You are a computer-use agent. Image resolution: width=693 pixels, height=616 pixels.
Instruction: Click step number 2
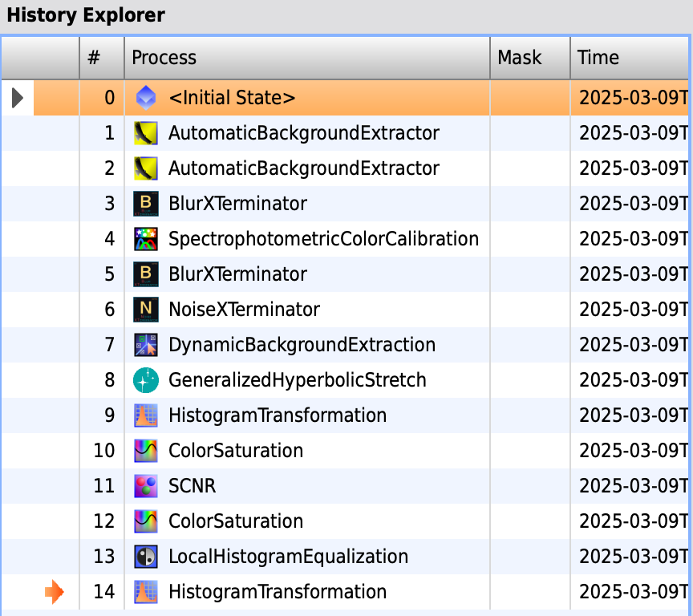pyautogui.click(x=110, y=168)
